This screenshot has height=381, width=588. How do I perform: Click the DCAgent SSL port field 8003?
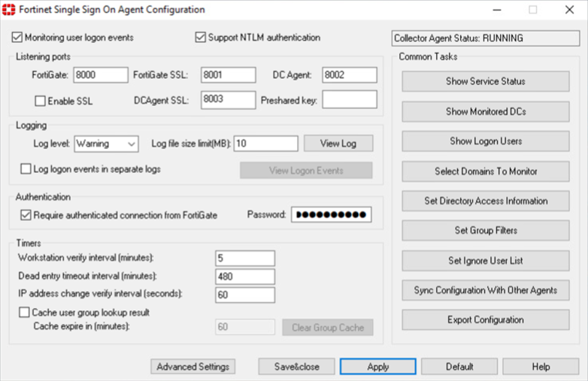click(229, 100)
